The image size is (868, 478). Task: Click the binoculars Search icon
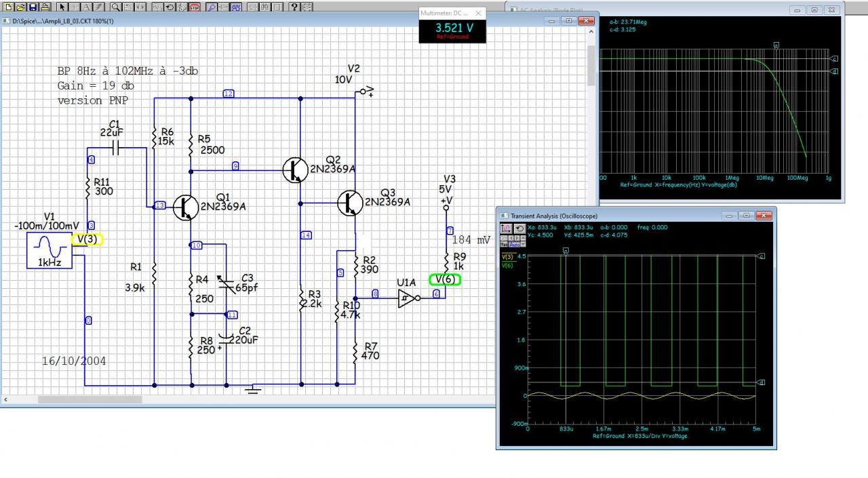[x=265, y=7]
